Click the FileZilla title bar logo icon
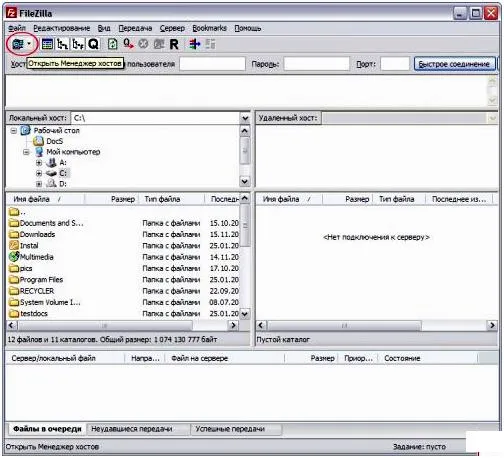Viewport: 504px width, 458px height. (11, 13)
